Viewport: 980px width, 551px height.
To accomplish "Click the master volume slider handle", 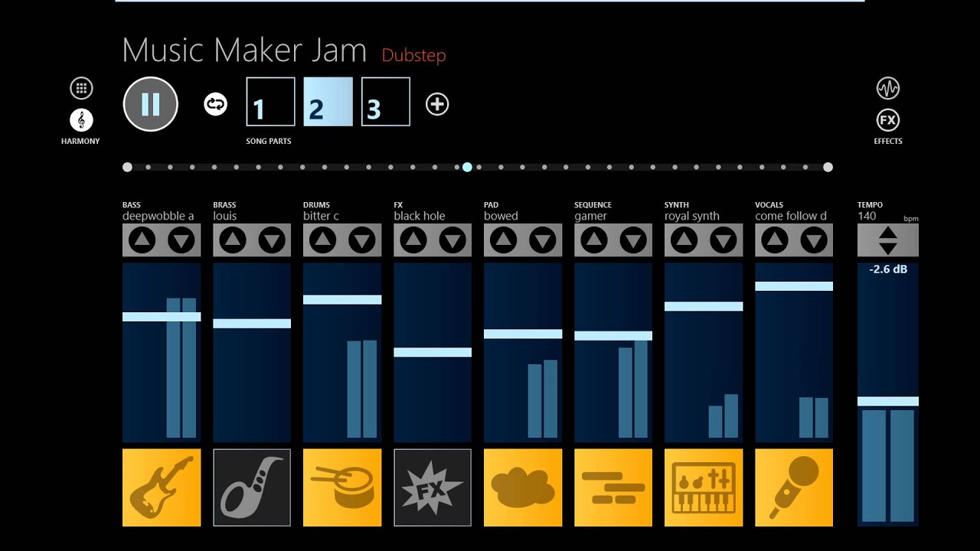I will (888, 401).
